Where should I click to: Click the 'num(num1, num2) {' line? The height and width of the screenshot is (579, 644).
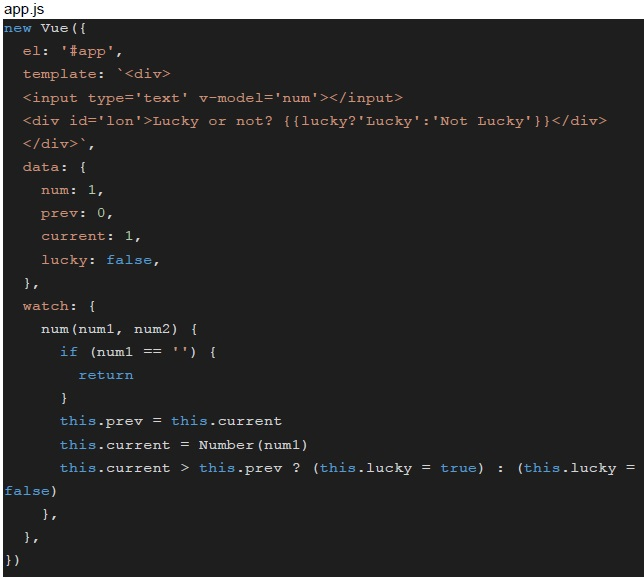(x=120, y=329)
